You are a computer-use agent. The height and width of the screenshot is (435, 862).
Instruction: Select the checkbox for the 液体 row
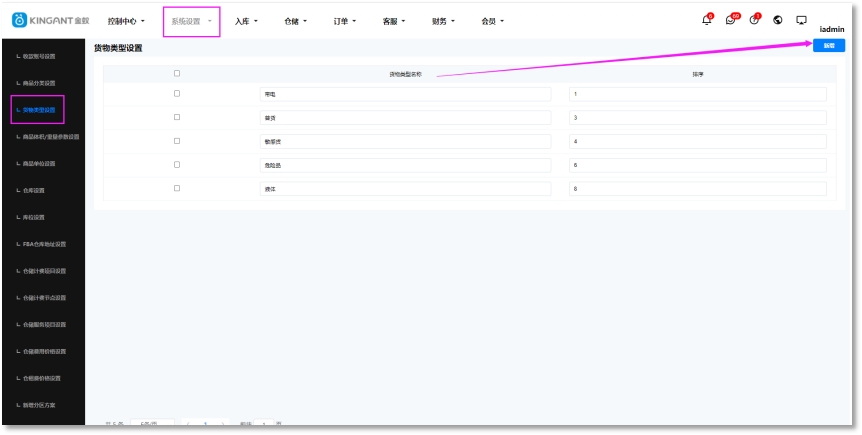coord(177,188)
